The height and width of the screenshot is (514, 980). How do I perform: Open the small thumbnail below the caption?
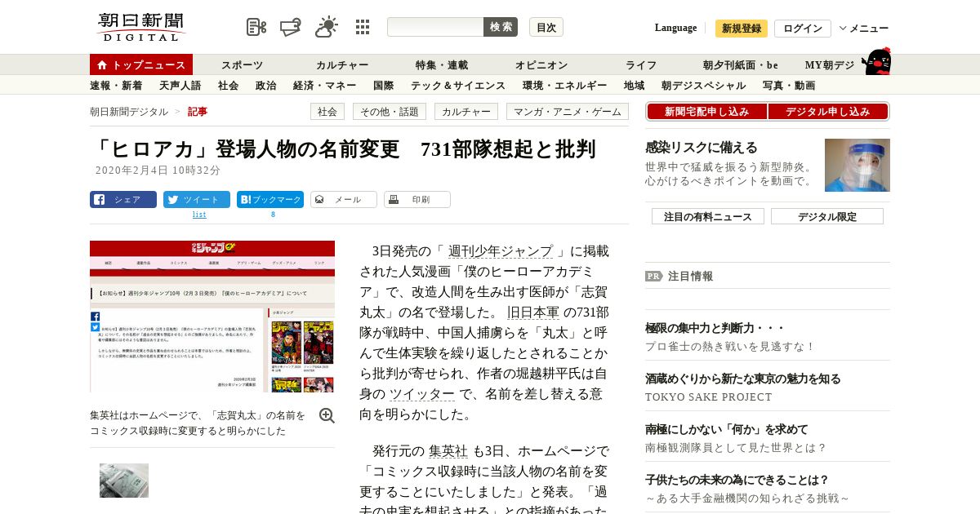pos(124,481)
